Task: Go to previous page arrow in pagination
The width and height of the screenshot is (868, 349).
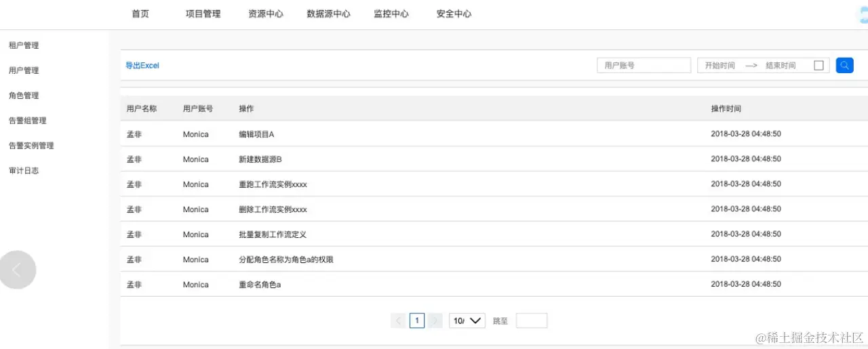Action: click(x=399, y=321)
